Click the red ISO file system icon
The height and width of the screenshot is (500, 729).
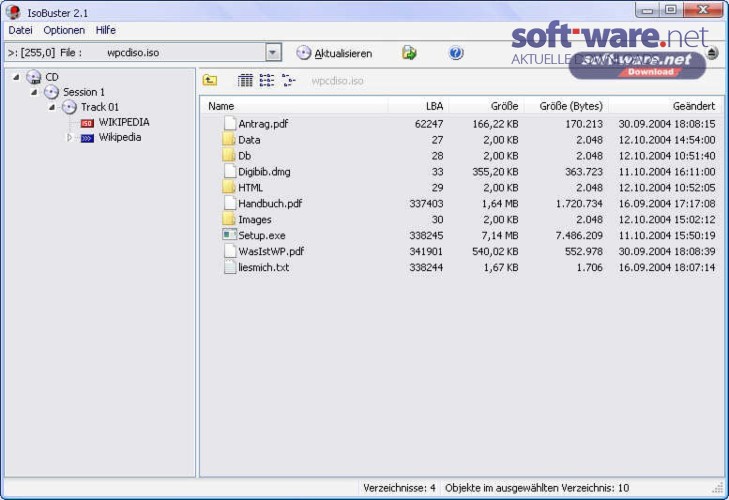tap(87, 123)
